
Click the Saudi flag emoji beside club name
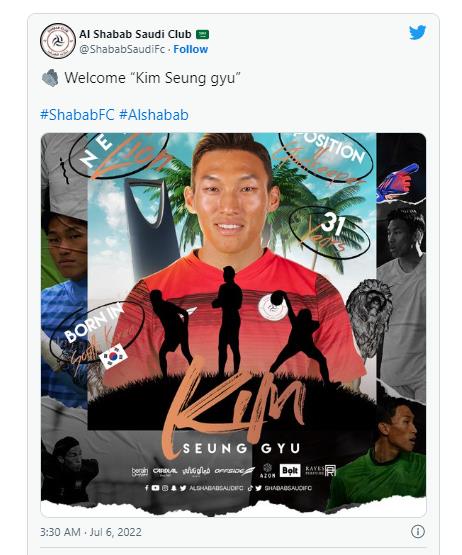point(202,34)
